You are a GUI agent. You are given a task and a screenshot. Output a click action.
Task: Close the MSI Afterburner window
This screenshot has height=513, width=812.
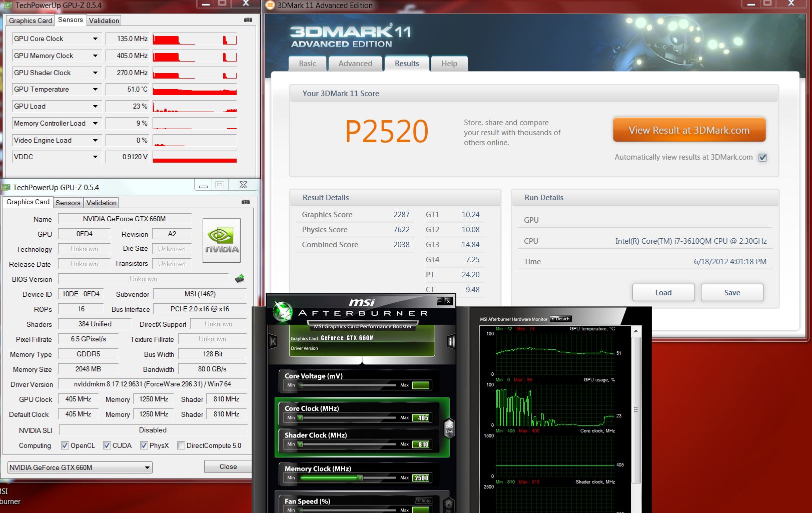448,301
